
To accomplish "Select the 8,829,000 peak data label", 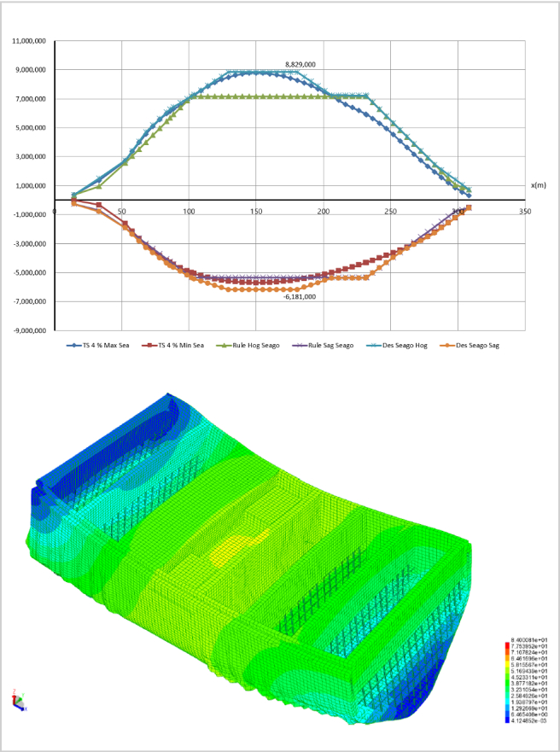I will [300, 64].
